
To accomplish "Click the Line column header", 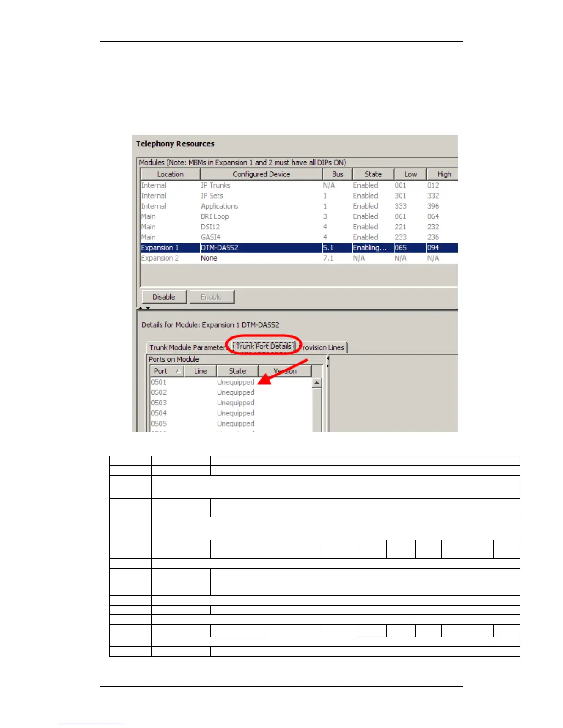I will 200,371.
